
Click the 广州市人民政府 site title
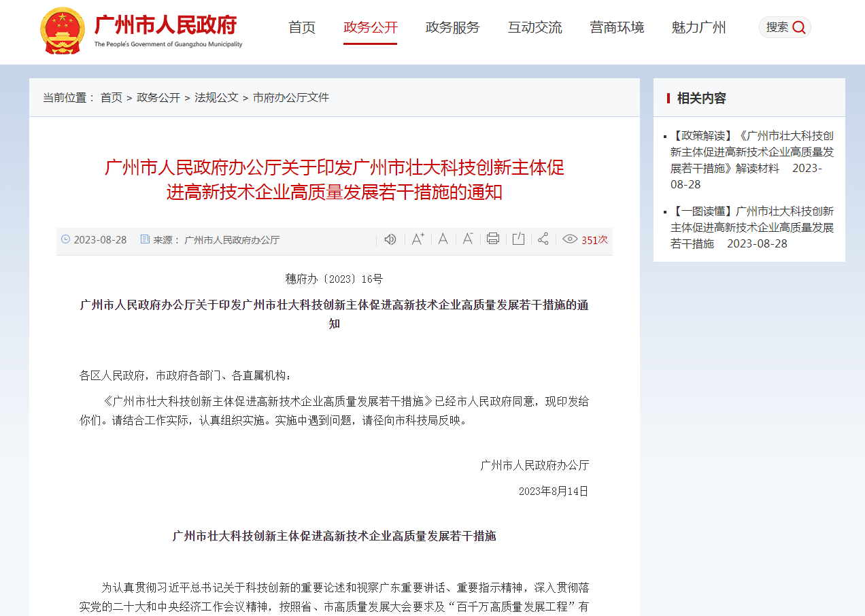click(166, 24)
